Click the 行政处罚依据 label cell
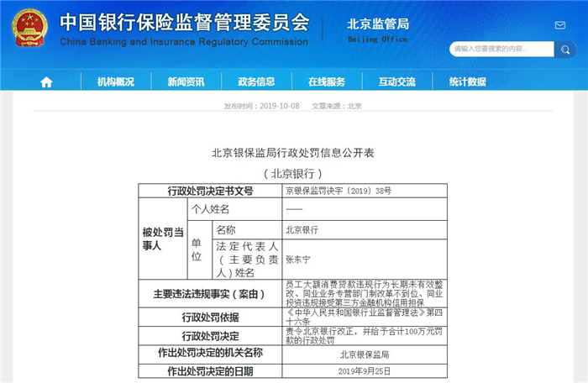588x383 pixels. 210,317
